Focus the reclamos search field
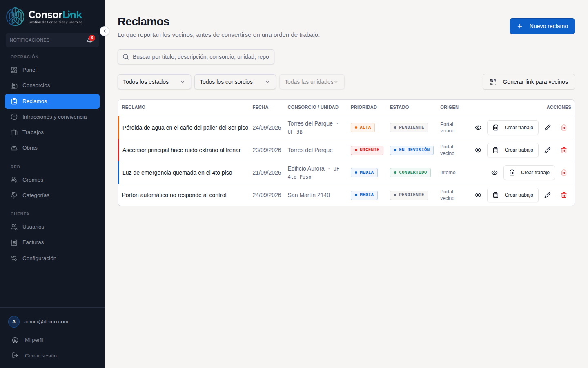The width and height of the screenshot is (588, 368). pos(196,57)
